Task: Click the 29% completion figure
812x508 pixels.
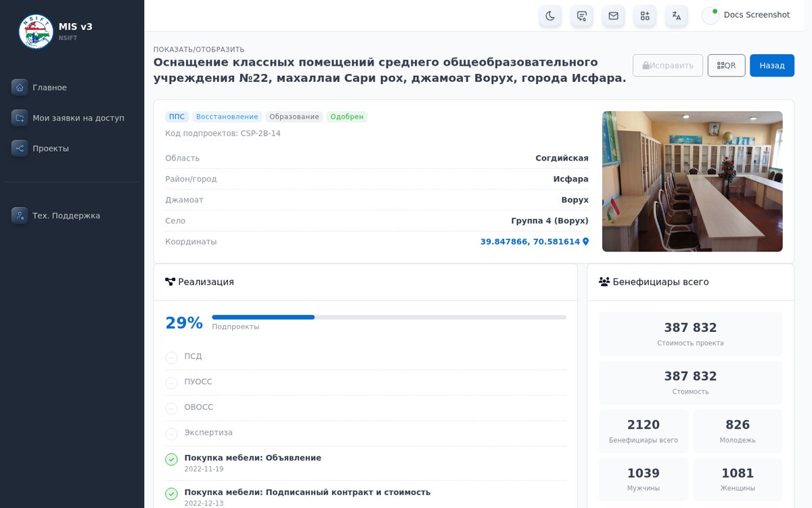Action: tap(184, 323)
